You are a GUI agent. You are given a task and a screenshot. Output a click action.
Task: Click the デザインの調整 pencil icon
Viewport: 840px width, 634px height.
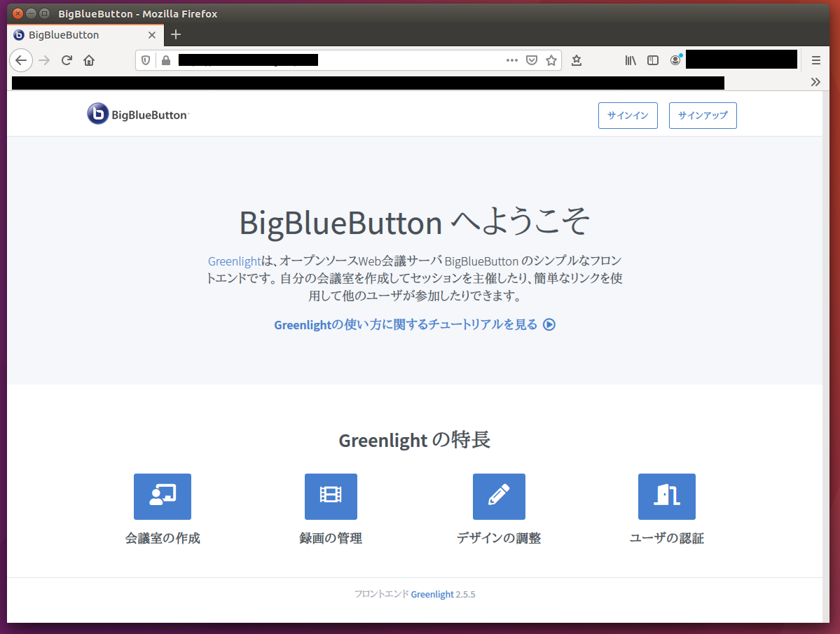pyautogui.click(x=499, y=497)
